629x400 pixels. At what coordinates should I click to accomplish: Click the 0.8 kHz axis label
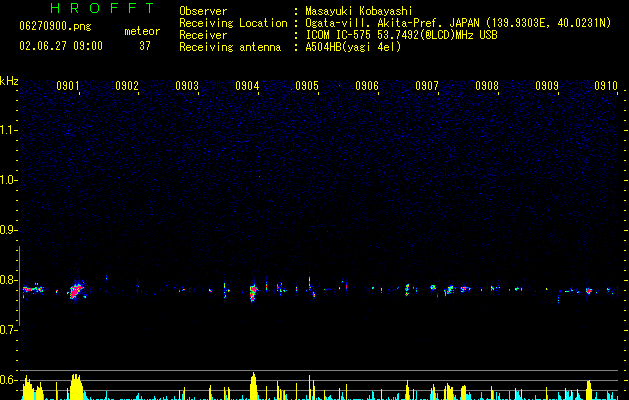coord(8,280)
